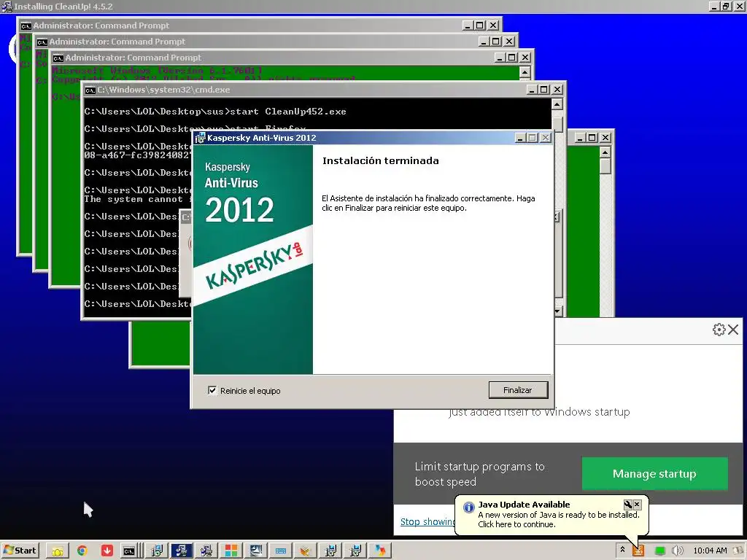This screenshot has width=747, height=560.
Task: Click Manage startup button
Action: click(654, 474)
